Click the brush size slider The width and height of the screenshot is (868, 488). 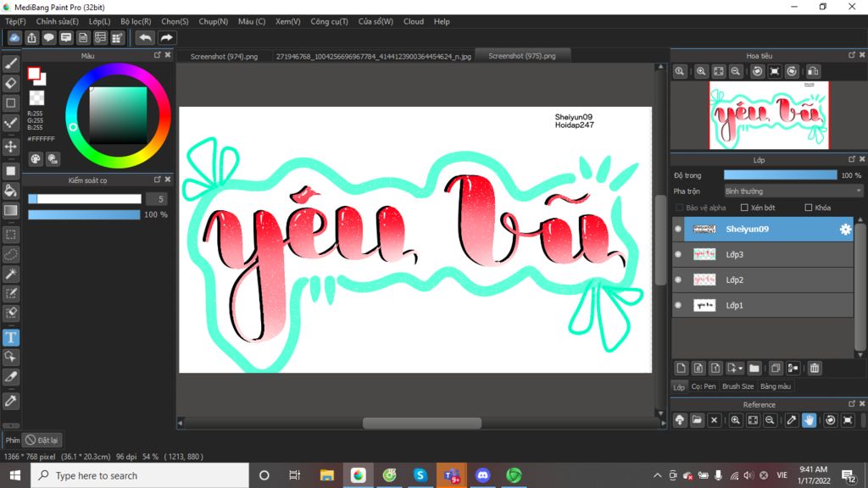click(x=85, y=198)
